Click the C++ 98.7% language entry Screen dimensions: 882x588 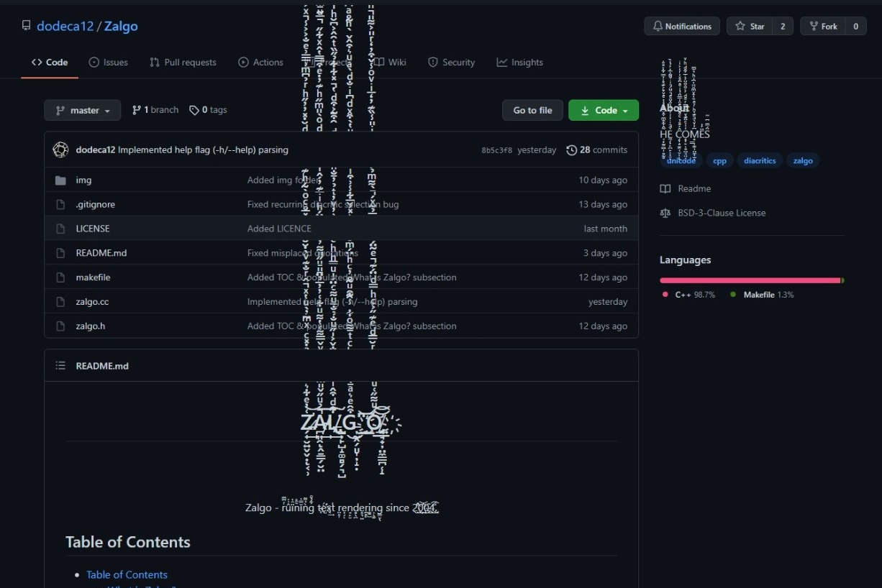pyautogui.click(x=688, y=295)
